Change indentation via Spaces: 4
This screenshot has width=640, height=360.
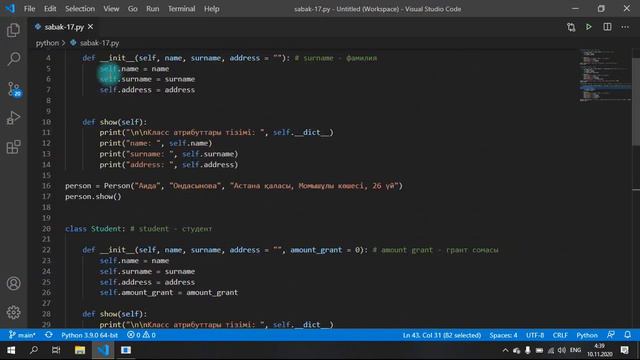[503, 335]
